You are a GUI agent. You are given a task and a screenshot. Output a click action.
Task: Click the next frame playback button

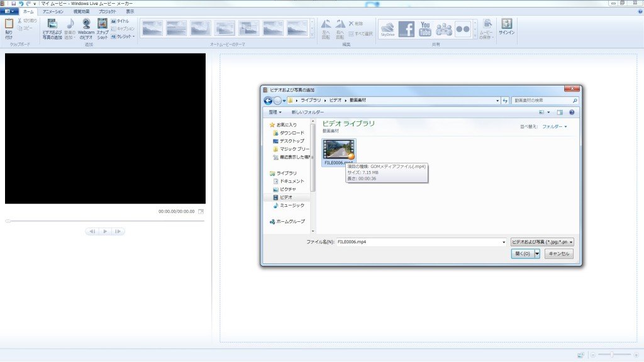118,231
